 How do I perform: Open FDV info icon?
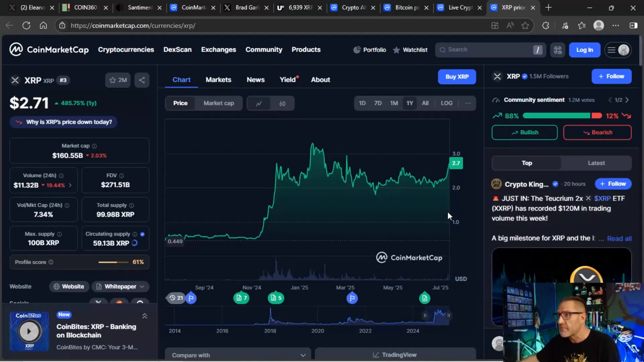point(122,176)
